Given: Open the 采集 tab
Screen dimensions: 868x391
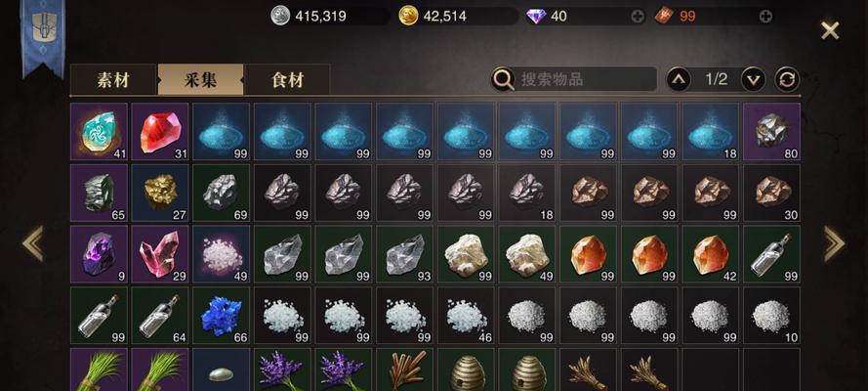Looking at the screenshot, I should click(200, 80).
